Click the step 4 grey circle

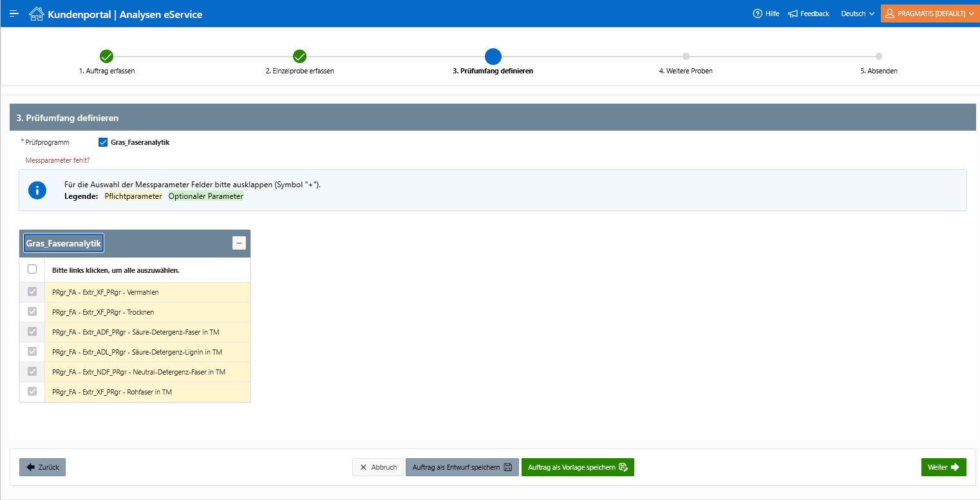(x=686, y=57)
